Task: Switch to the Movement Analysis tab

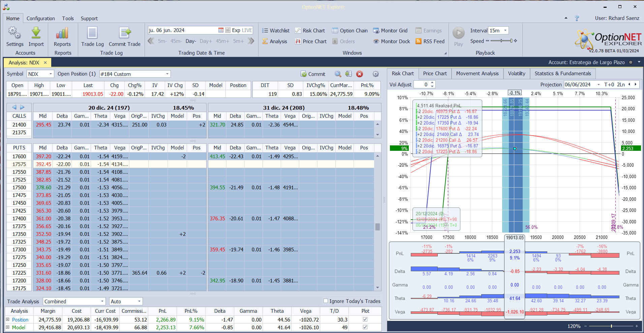Action: (478, 74)
